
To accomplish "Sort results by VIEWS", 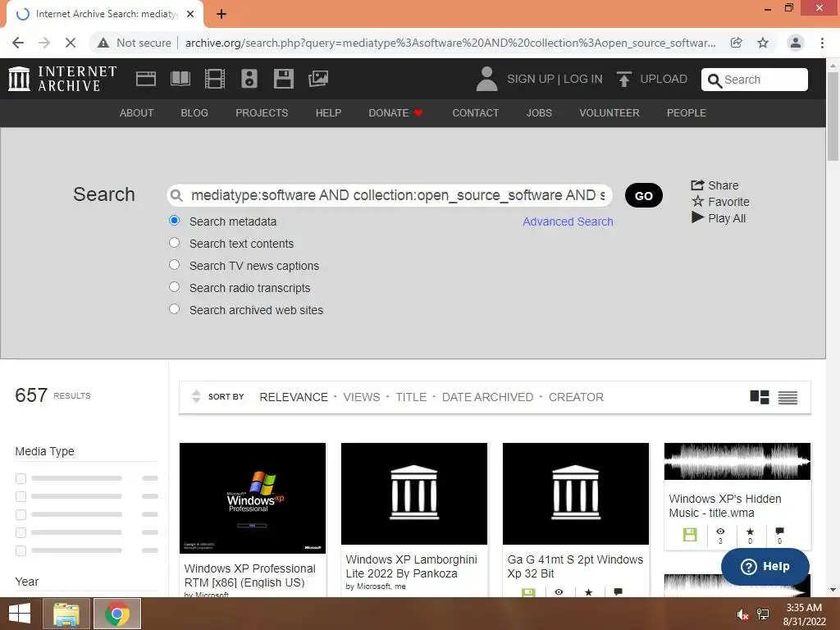I will click(x=362, y=397).
